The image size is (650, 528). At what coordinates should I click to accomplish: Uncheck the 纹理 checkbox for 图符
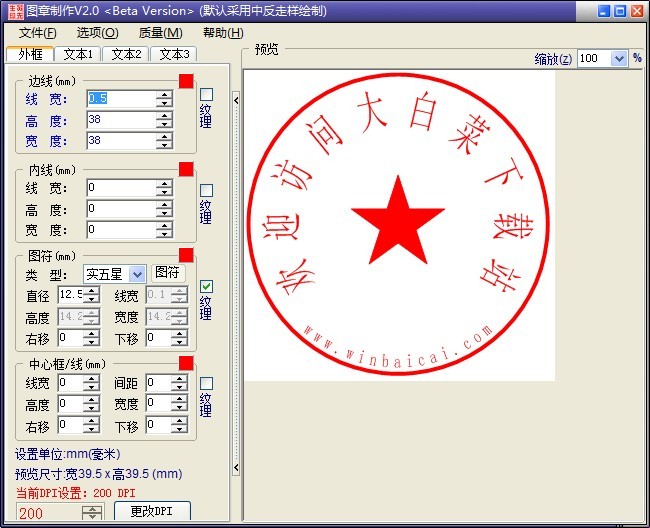point(207,286)
